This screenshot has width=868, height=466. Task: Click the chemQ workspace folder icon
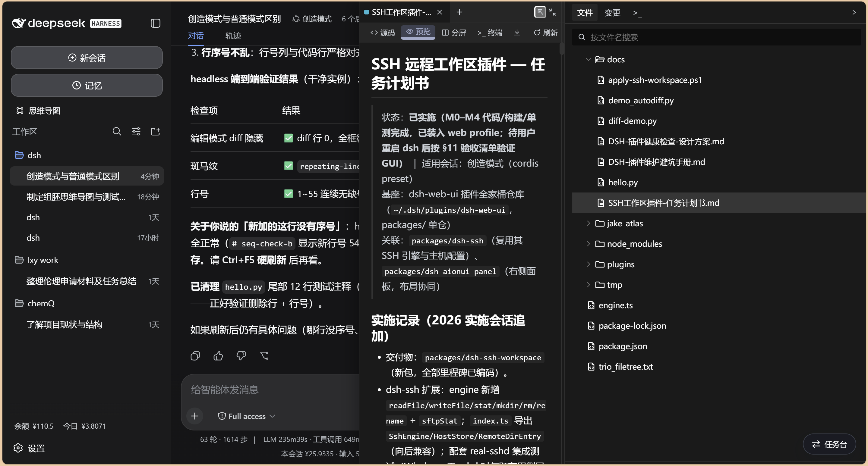click(x=19, y=303)
